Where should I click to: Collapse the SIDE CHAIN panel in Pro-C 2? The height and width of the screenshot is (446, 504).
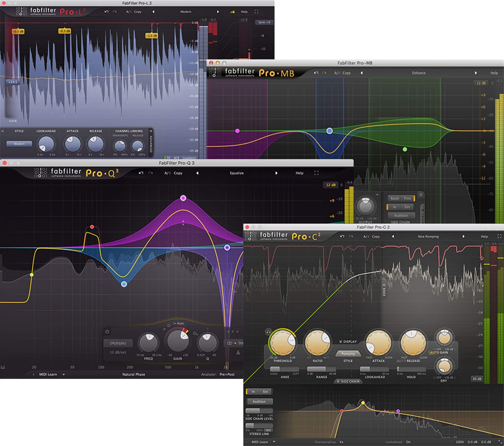pyautogui.click(x=348, y=381)
